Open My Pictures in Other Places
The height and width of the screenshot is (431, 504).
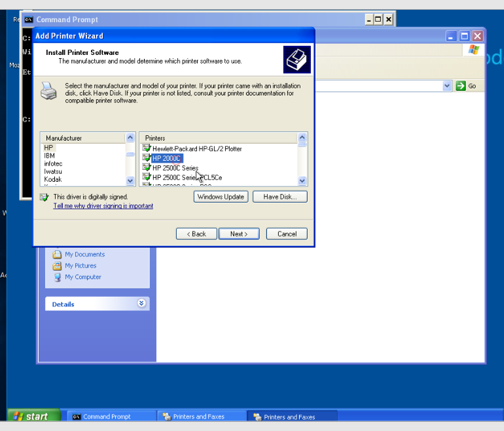coord(80,266)
